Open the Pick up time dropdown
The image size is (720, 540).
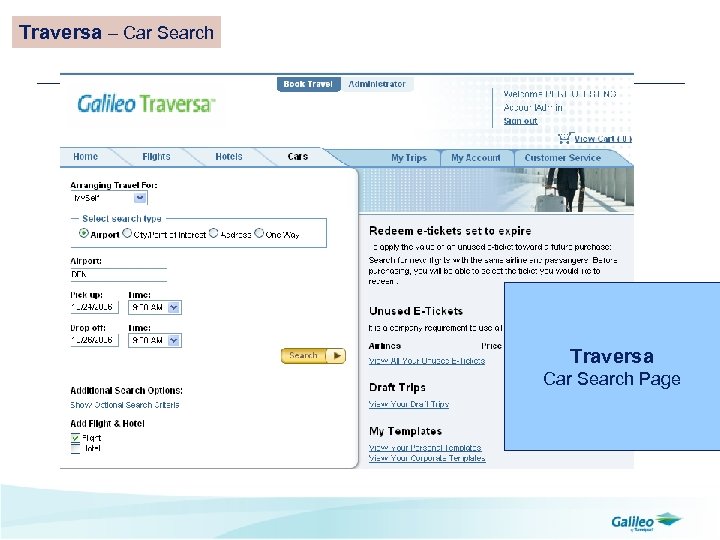click(174, 308)
